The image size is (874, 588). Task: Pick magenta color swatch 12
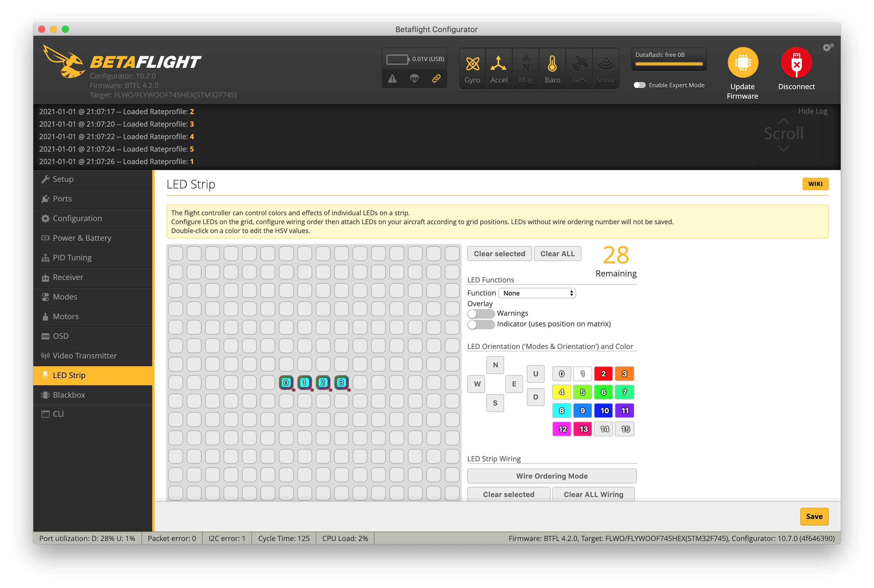coord(561,429)
